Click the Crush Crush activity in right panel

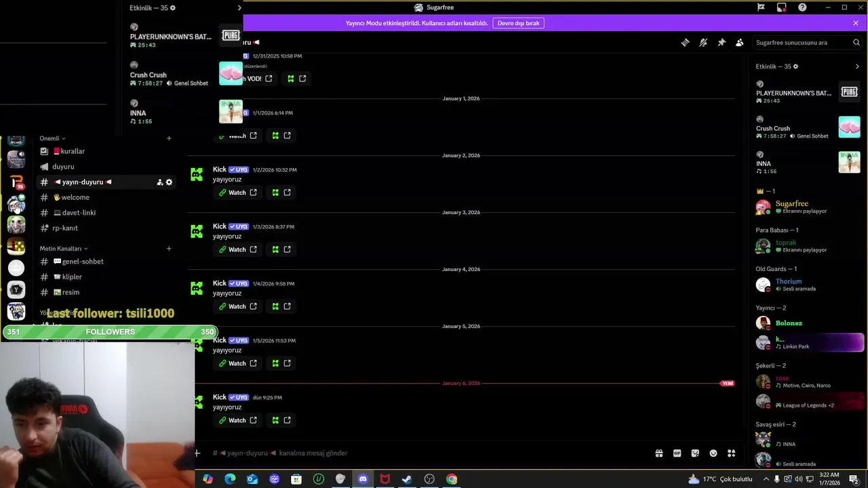click(x=808, y=128)
